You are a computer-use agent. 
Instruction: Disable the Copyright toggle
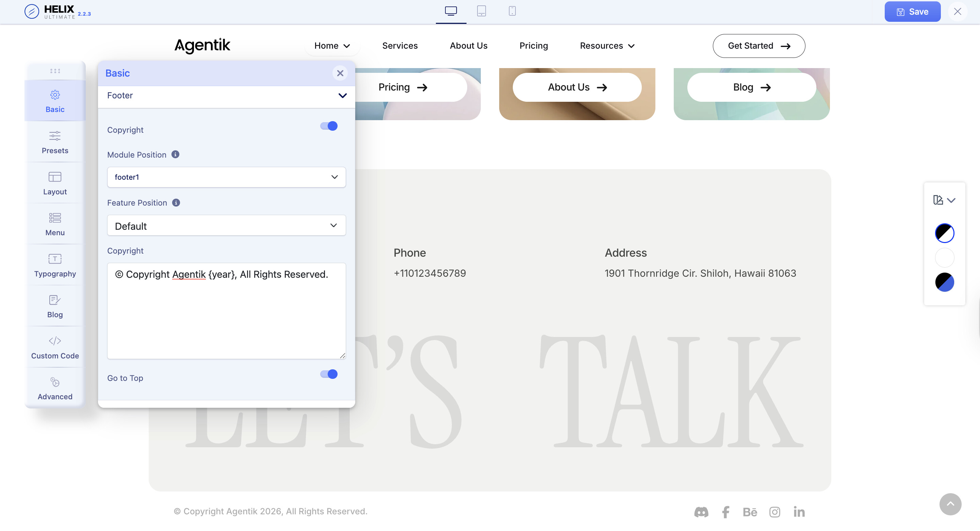(329, 126)
